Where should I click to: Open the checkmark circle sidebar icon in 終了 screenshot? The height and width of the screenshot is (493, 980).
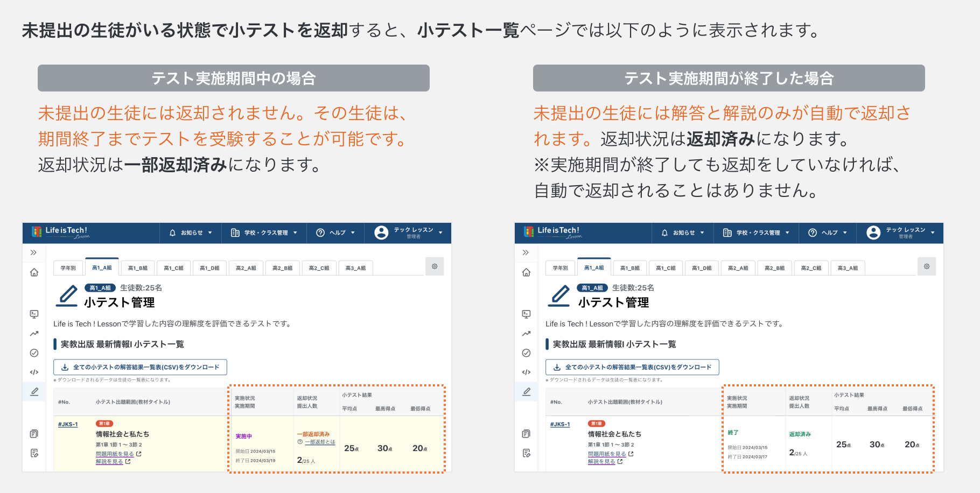(526, 353)
